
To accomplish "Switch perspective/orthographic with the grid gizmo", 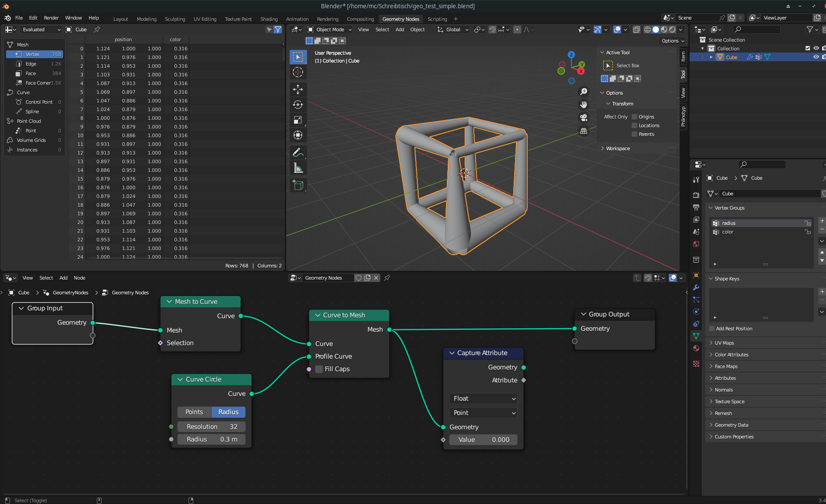I will [x=584, y=131].
